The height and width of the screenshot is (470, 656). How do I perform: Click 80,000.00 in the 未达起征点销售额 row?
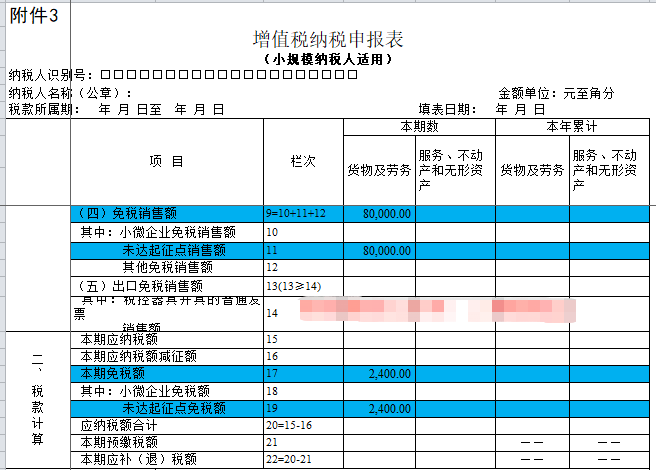(380, 249)
